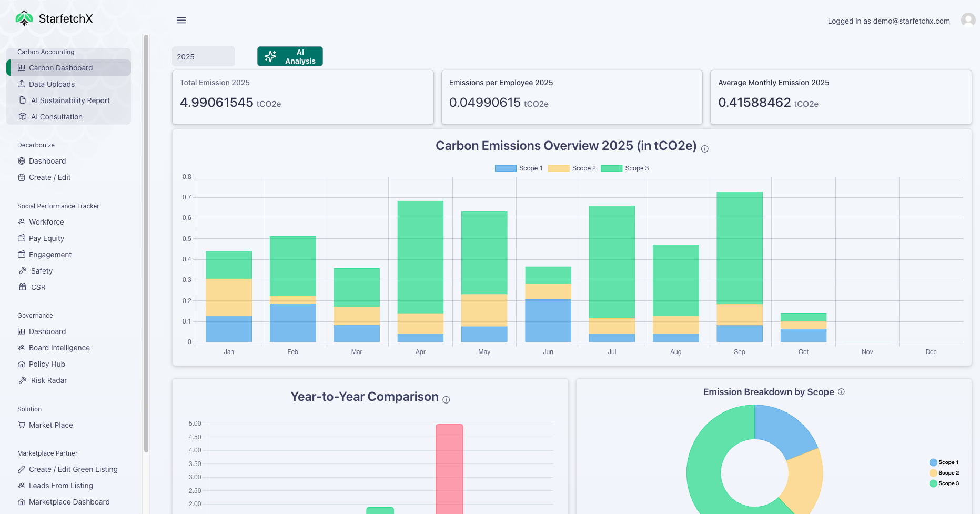Collapse the Carbon Accounting section
This screenshot has height=514, width=980.
[x=45, y=52]
